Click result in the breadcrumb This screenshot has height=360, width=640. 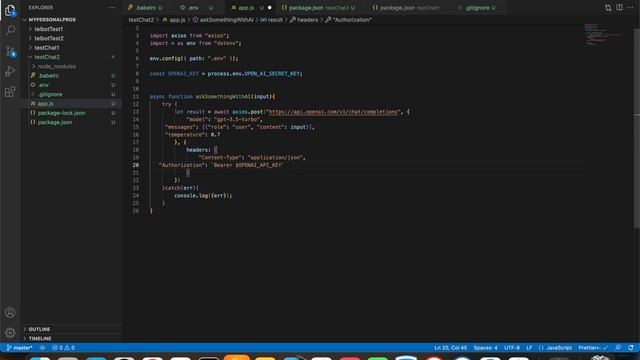[x=275, y=20]
